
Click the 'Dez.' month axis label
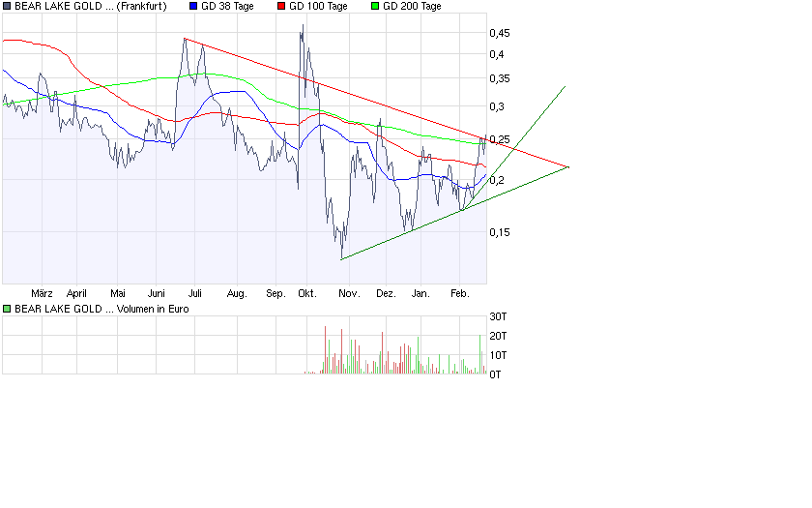386,293
